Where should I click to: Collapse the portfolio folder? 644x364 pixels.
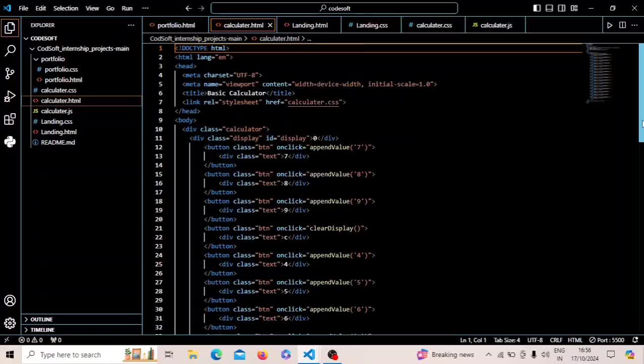pyautogui.click(x=81, y=59)
